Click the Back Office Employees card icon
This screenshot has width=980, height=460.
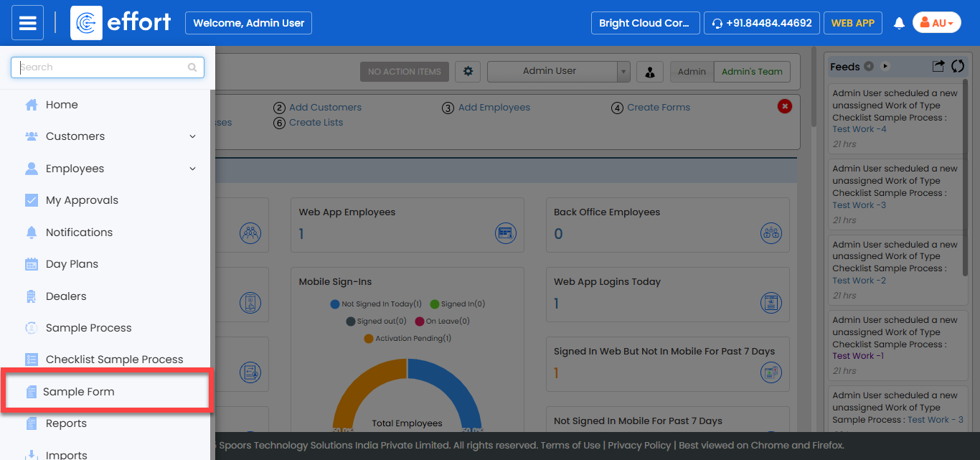(x=771, y=233)
